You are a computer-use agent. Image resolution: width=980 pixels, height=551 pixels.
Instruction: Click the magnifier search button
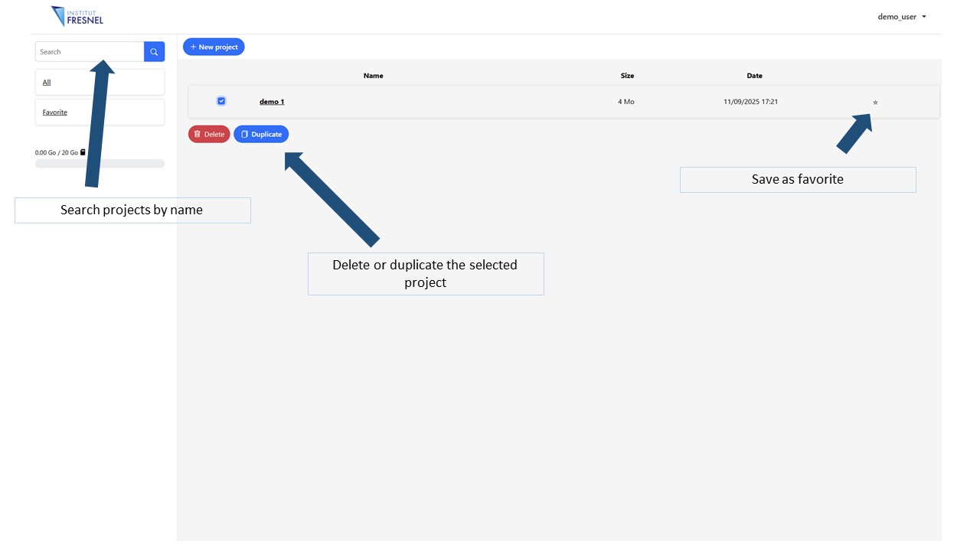pyautogui.click(x=154, y=52)
